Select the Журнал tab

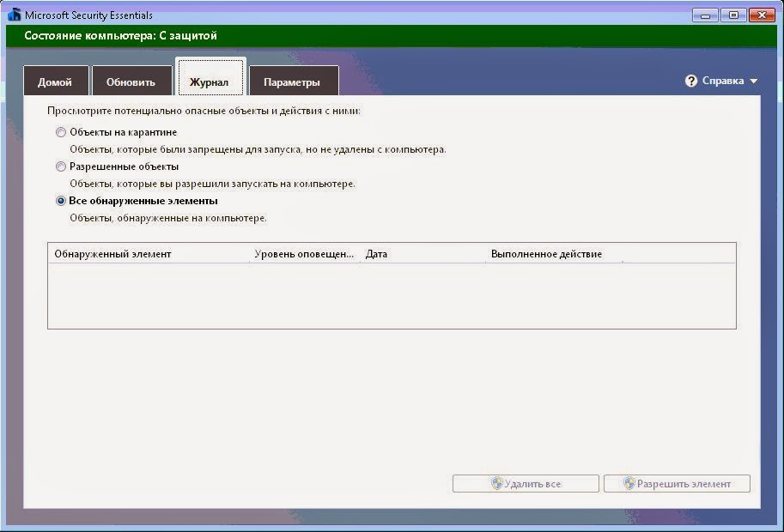tap(210, 77)
